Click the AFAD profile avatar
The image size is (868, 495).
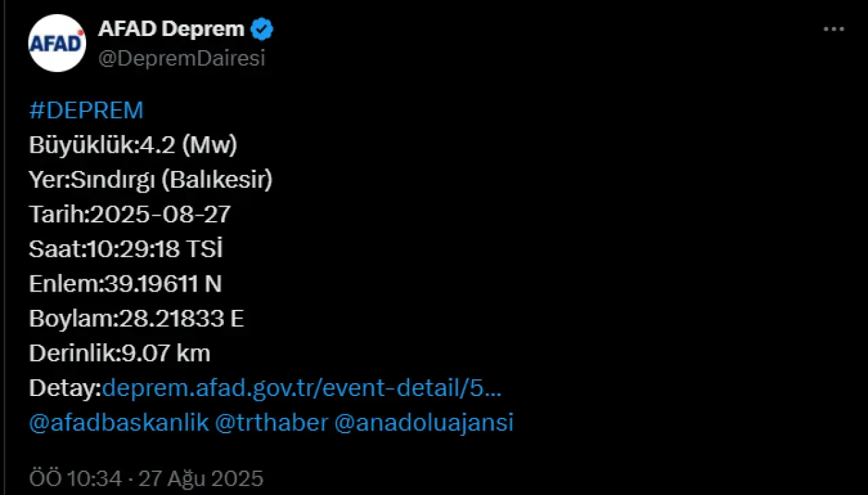coord(57,43)
